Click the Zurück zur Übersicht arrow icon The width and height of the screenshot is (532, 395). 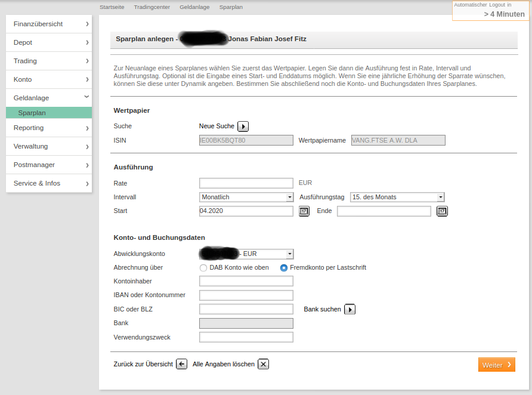click(182, 364)
